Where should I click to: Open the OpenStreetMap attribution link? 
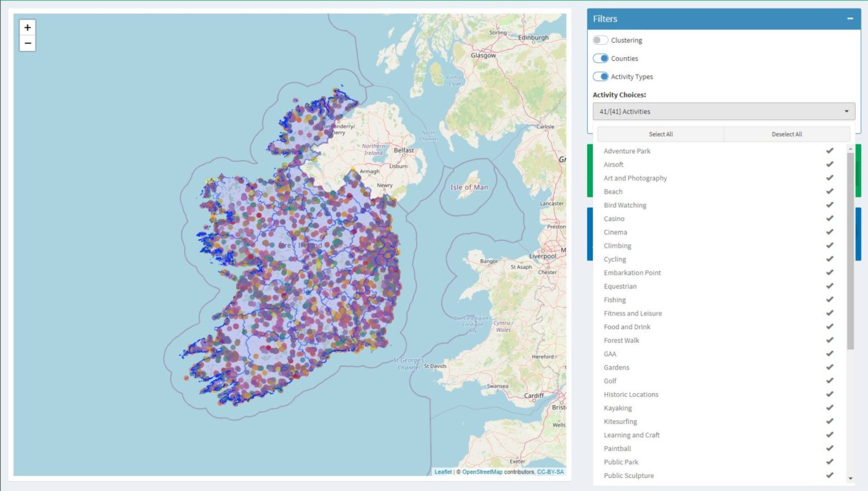point(482,472)
